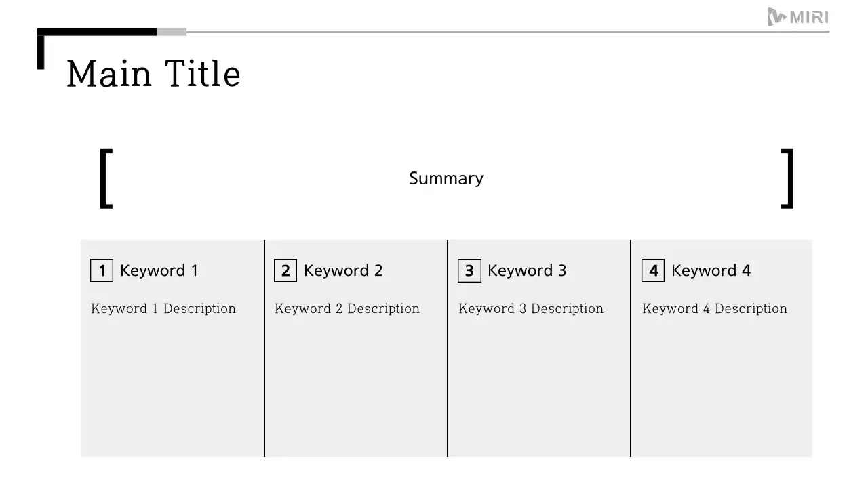Select the Keyword 2 Description text
The width and height of the screenshot is (868, 488).
(x=347, y=309)
